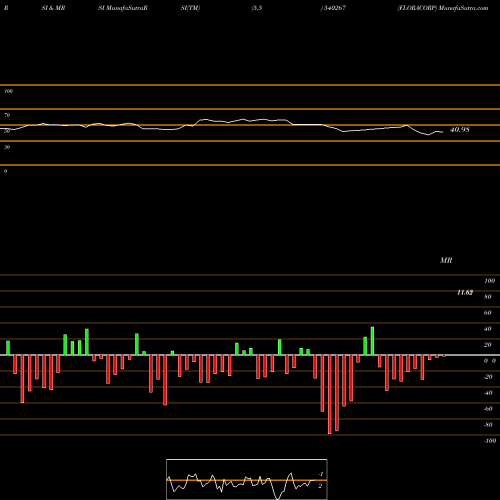500x500 pixels.
Task: Click the 'SI & MR' header label
Action: point(53,8)
